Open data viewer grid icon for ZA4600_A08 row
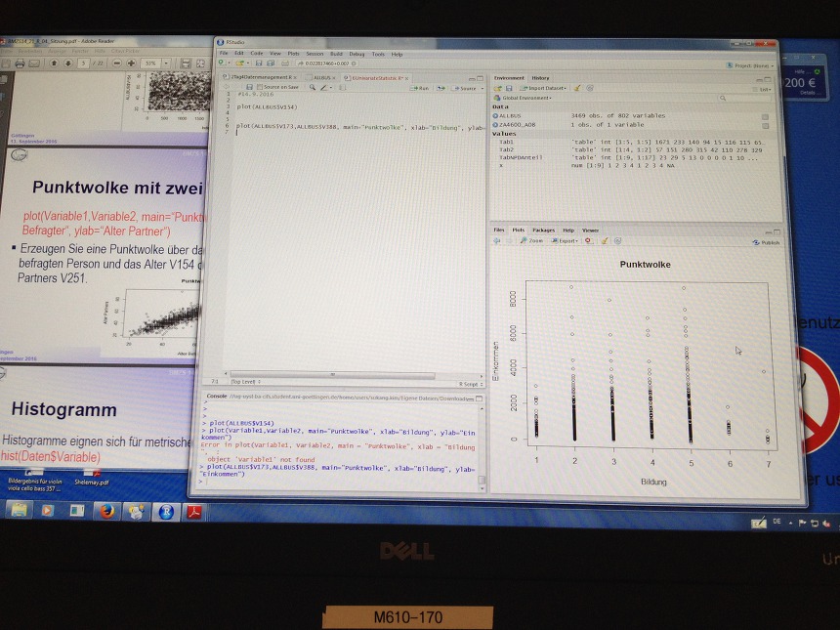 pos(765,126)
